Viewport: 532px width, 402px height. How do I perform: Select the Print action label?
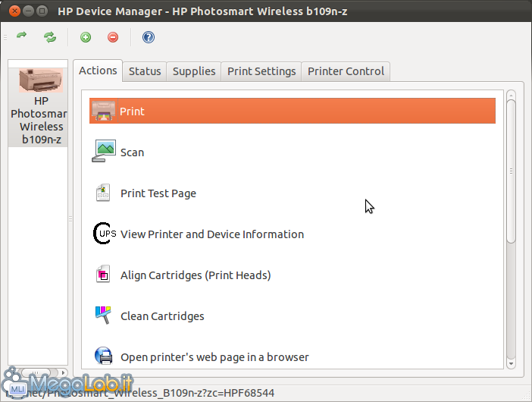[132, 111]
